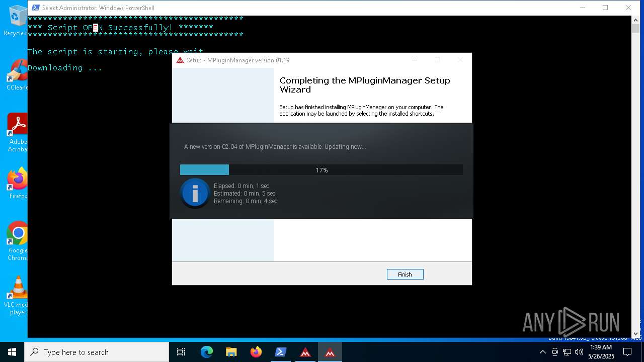Open the Google Chrome desktop shortcut

coord(17,241)
